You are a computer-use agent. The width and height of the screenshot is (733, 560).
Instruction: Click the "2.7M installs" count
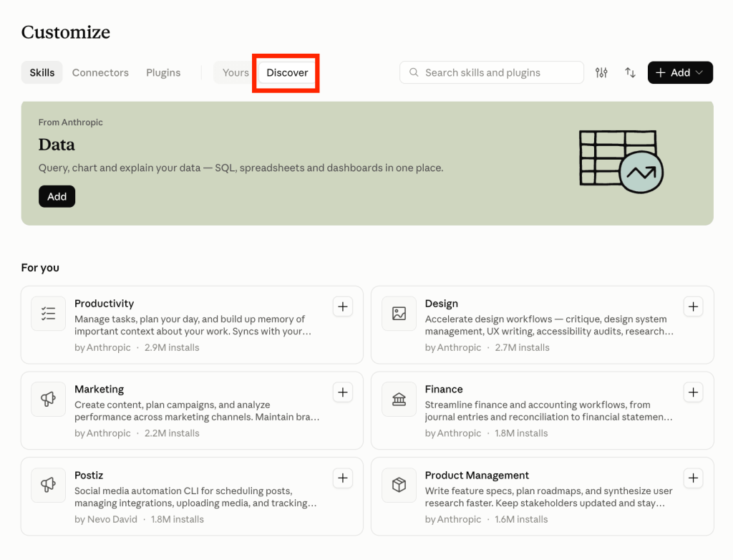522,347
